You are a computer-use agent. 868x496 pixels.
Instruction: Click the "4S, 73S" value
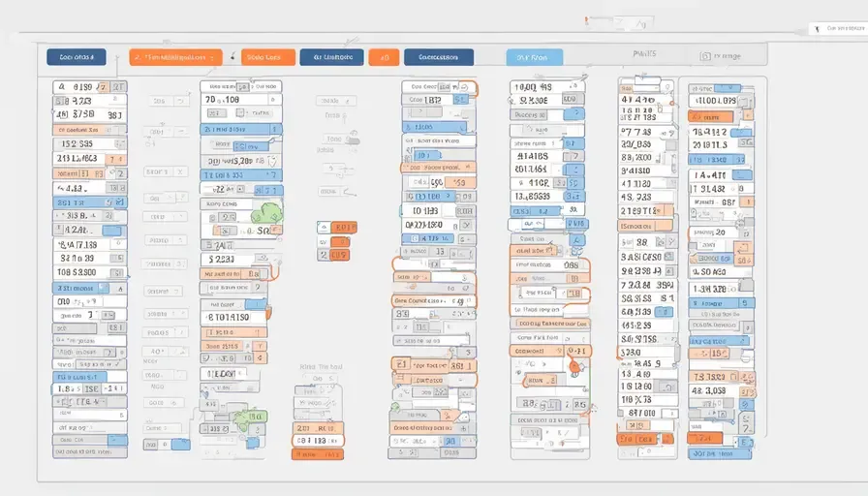point(635,197)
